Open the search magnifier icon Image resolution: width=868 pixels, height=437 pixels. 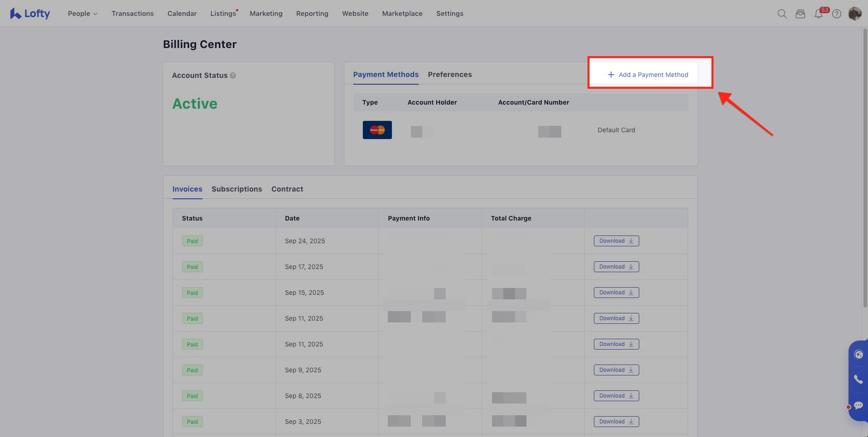point(782,14)
